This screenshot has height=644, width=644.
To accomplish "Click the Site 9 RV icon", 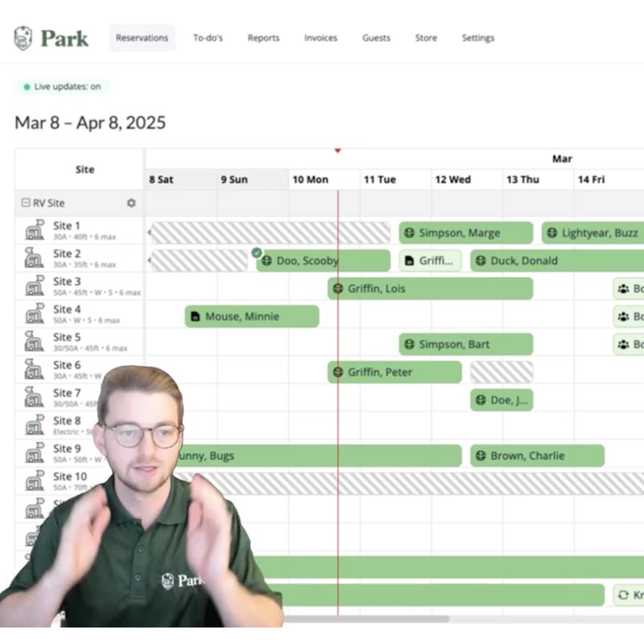I will click(x=35, y=453).
